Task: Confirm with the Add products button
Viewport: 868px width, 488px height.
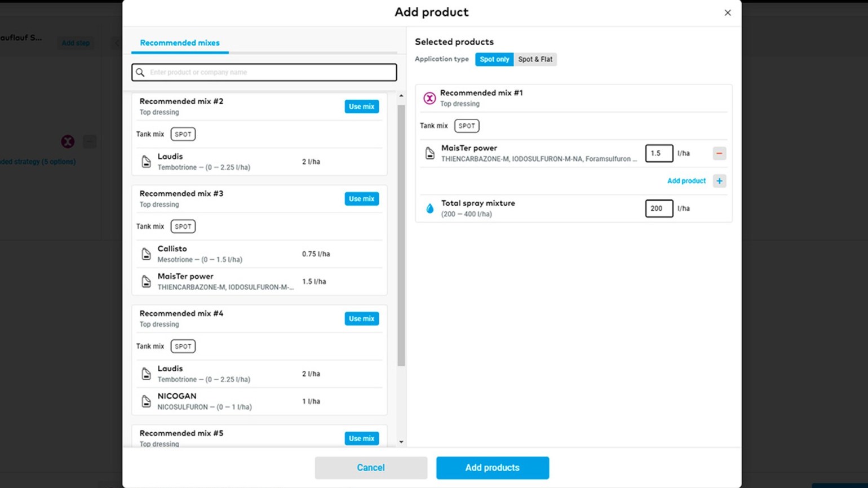Action: coord(492,468)
